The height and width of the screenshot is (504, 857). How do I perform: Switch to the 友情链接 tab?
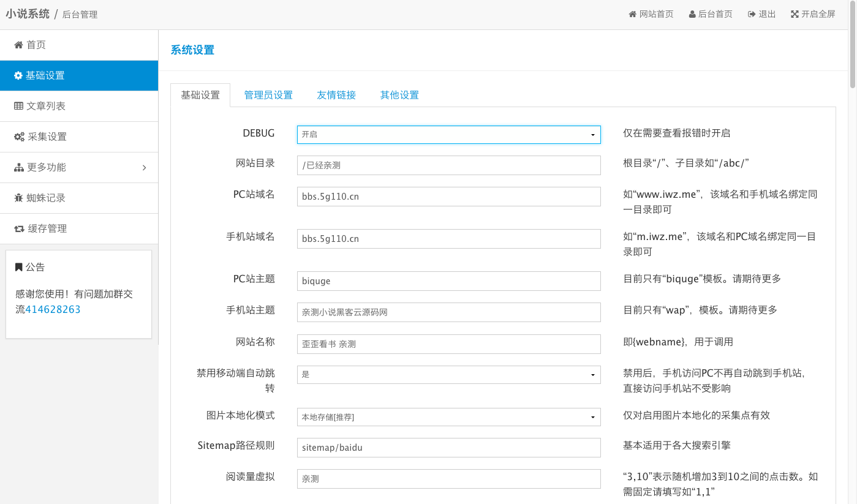click(x=336, y=96)
